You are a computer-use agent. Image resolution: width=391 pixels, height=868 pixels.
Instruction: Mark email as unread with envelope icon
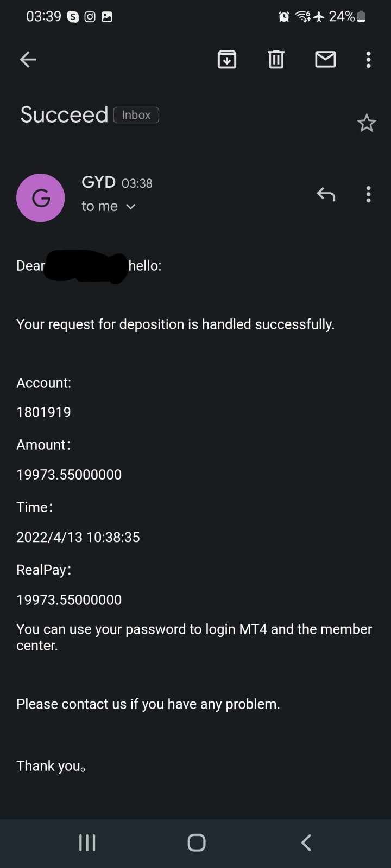[x=325, y=59]
